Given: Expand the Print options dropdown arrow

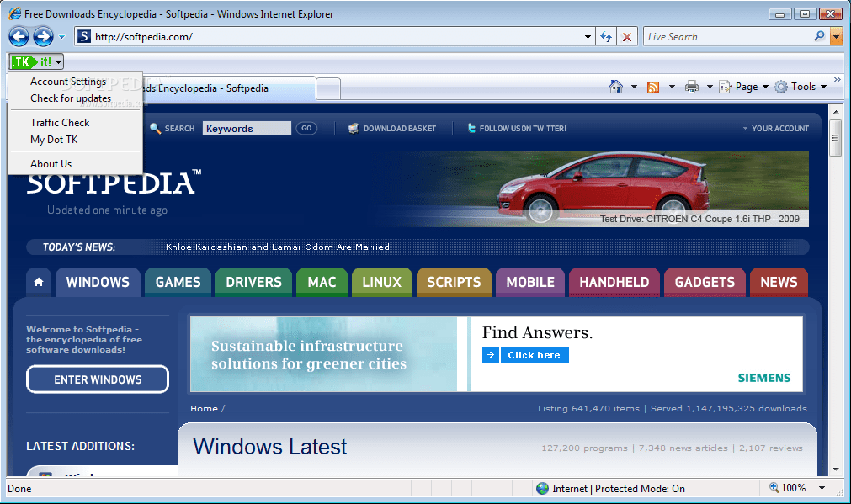Looking at the screenshot, I should tap(710, 87).
